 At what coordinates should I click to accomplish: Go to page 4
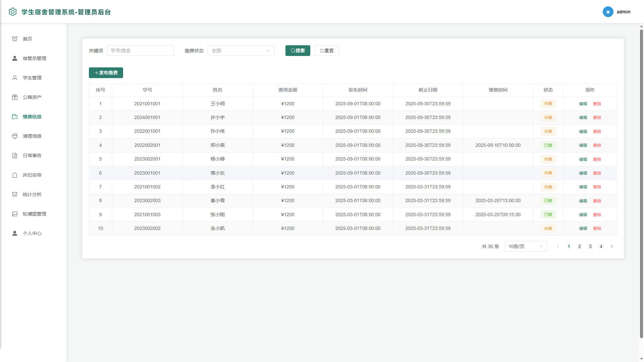click(601, 246)
